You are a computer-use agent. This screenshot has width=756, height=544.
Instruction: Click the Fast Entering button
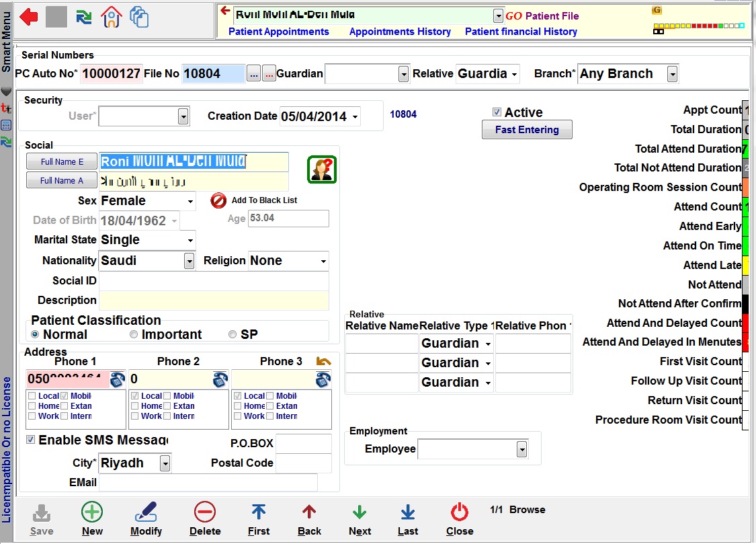[527, 130]
